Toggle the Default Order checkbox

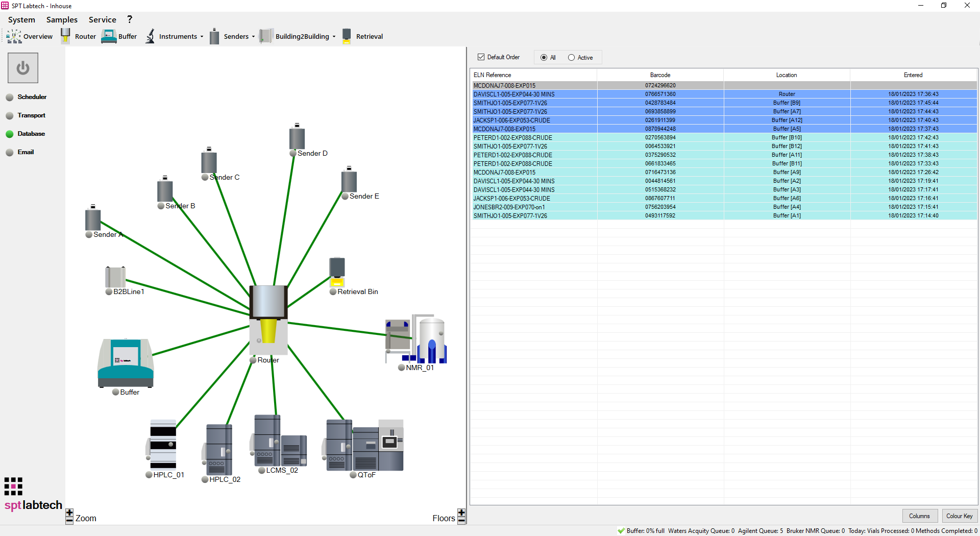[481, 57]
